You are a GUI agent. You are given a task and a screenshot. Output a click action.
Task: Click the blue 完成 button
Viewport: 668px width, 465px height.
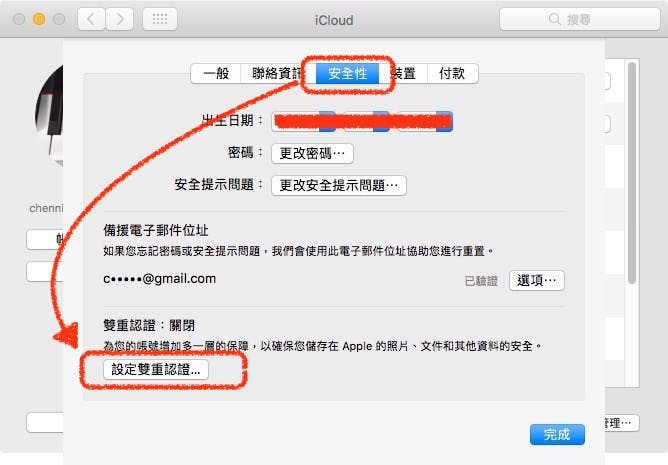tap(557, 435)
